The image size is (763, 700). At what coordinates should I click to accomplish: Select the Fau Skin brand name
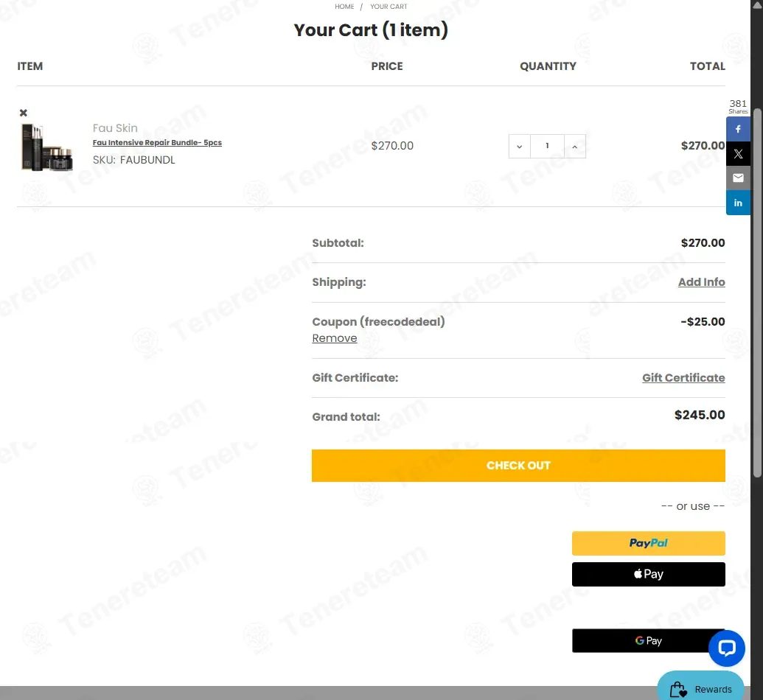(115, 128)
